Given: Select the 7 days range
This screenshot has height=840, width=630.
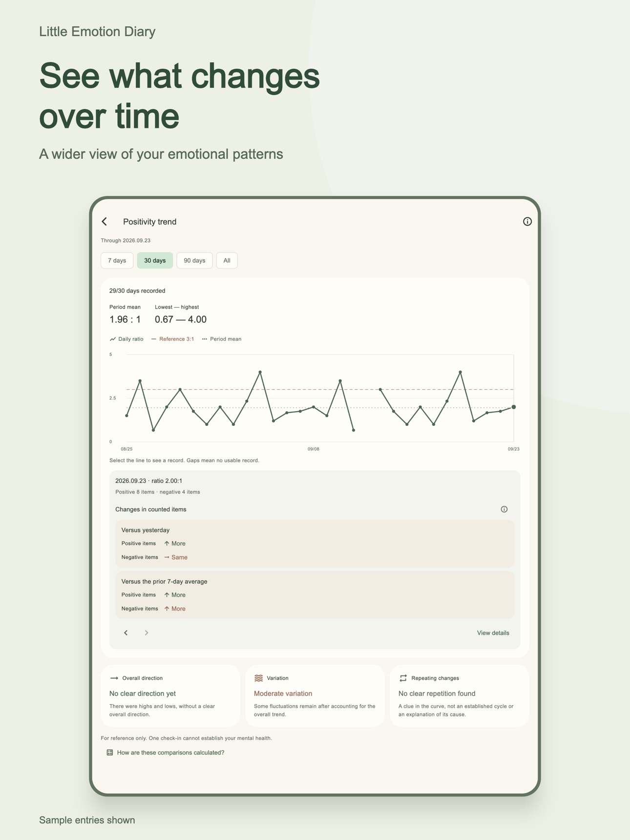Looking at the screenshot, I should point(117,260).
